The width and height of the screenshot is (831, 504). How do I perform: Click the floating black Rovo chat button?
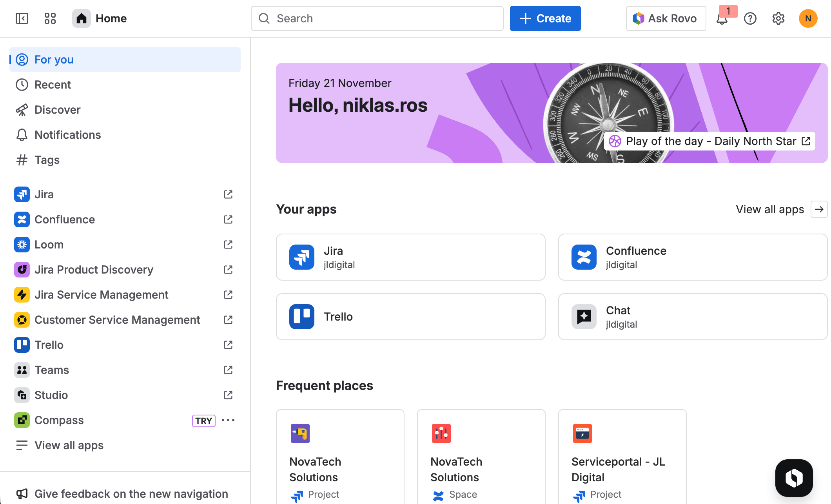pyautogui.click(x=794, y=478)
